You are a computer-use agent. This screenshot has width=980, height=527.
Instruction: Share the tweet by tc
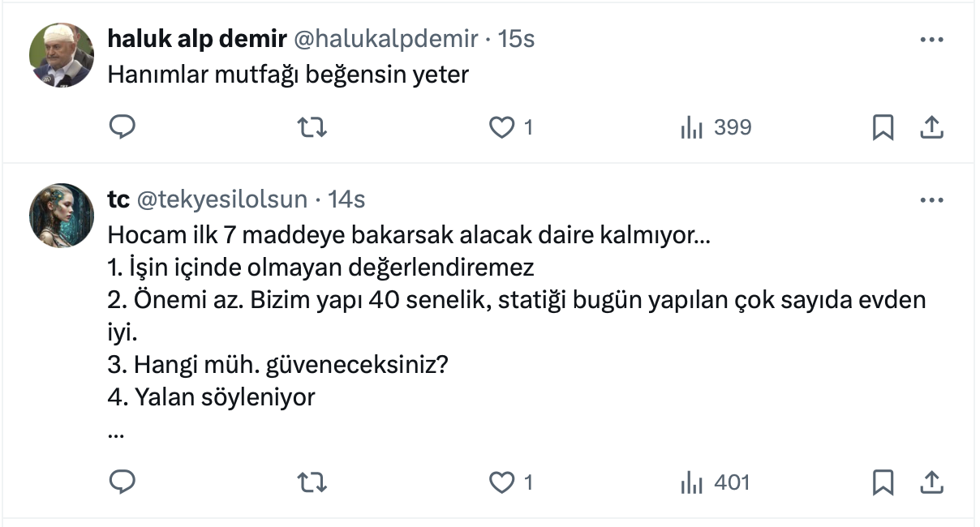(x=932, y=482)
